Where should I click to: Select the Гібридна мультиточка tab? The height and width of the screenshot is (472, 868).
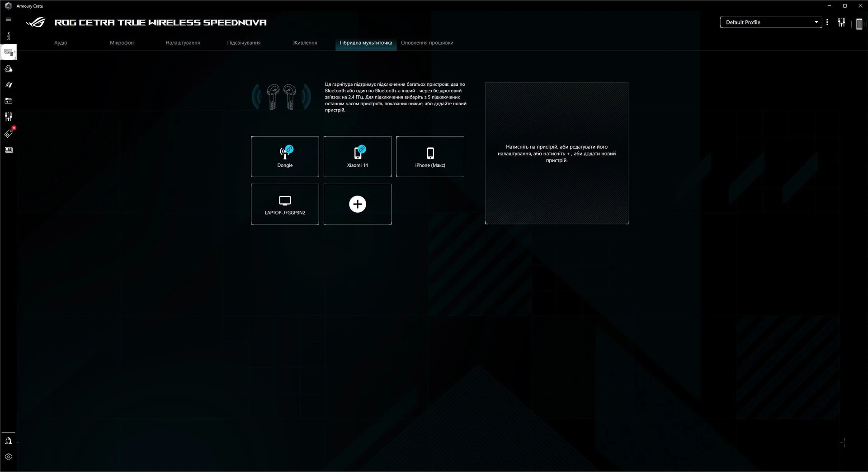tap(366, 43)
